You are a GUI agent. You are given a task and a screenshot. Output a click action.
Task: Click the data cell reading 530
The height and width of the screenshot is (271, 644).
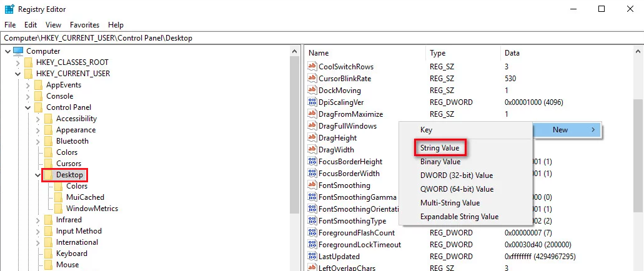pyautogui.click(x=510, y=79)
